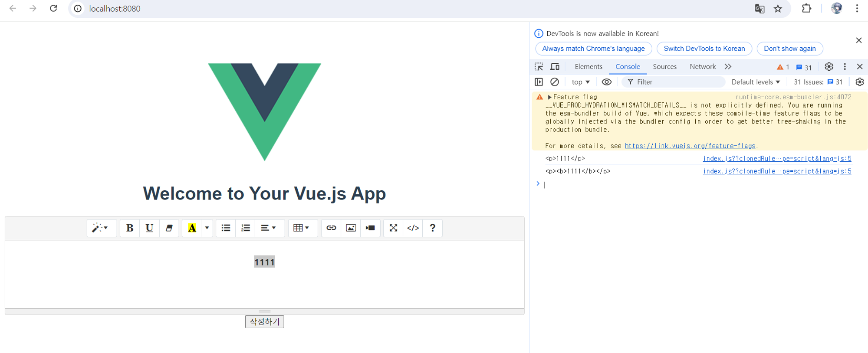Open the Default levels dropdown

click(x=756, y=82)
